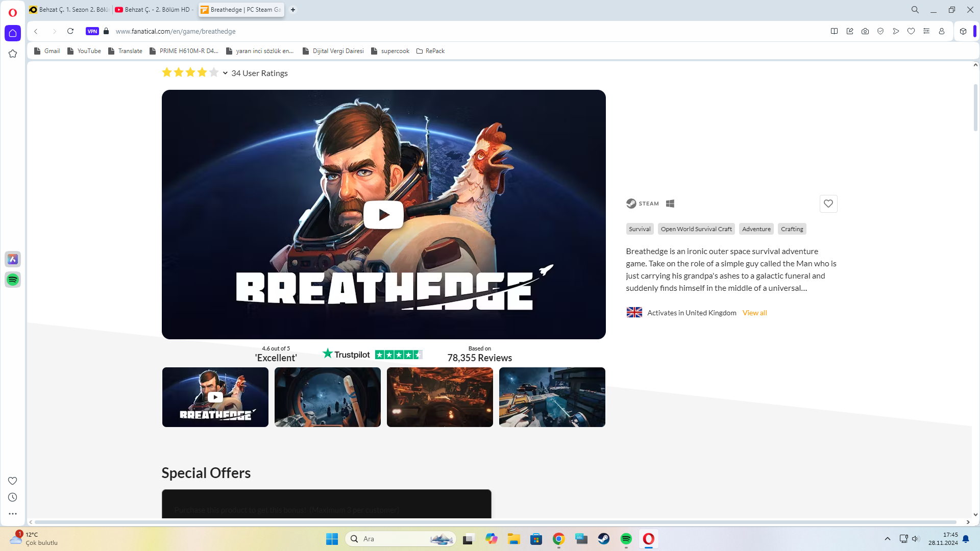Click the reload page icon

70,31
